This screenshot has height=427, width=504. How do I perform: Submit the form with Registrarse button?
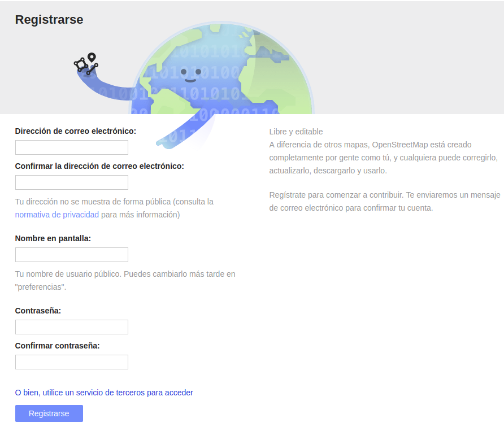coord(49,413)
